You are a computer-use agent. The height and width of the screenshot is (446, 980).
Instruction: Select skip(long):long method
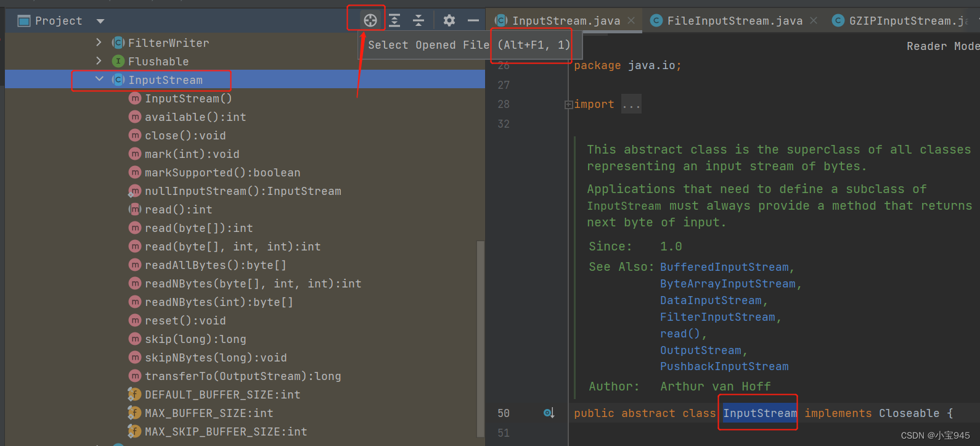click(195, 339)
